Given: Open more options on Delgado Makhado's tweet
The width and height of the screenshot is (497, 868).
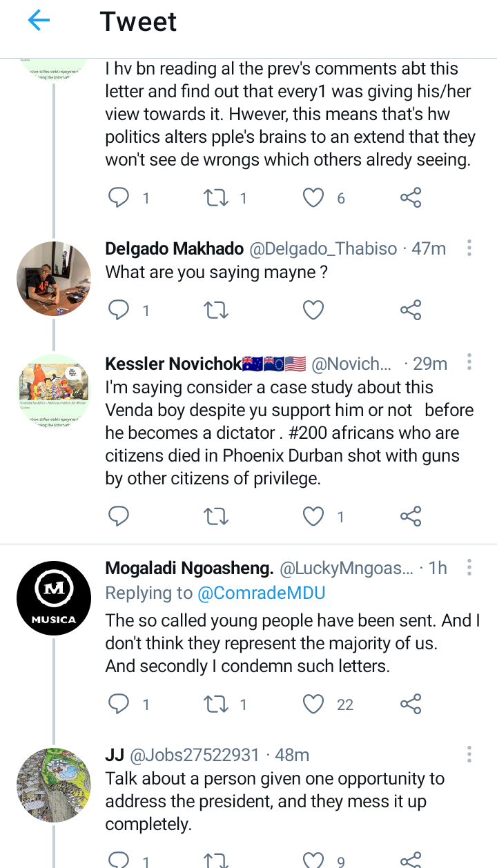Looking at the screenshot, I should 469,248.
